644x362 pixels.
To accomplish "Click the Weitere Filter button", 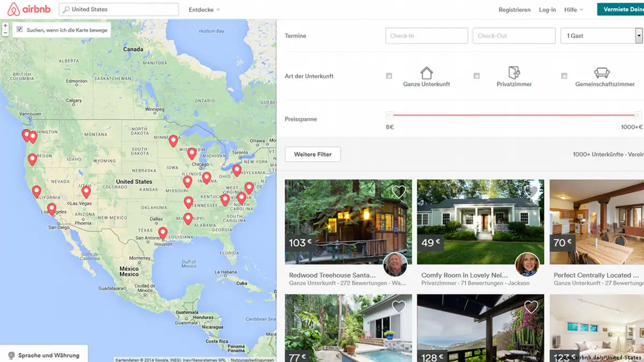I will click(313, 155).
